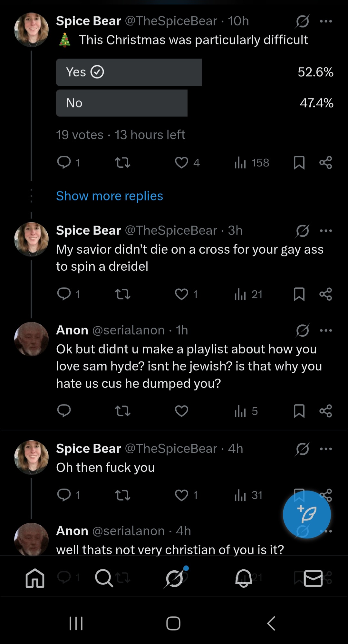This screenshot has height=644, width=348.
Task: Click the Show more replies link
Action: click(110, 196)
